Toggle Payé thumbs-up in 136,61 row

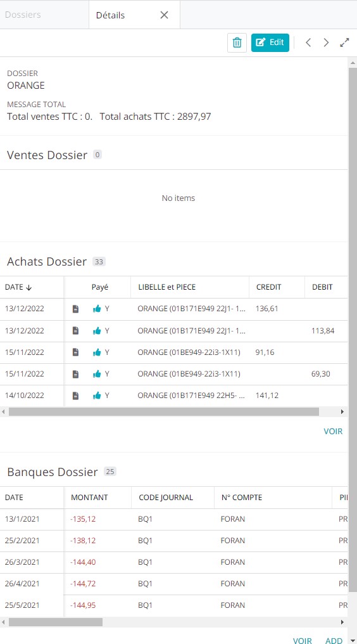pos(97,309)
